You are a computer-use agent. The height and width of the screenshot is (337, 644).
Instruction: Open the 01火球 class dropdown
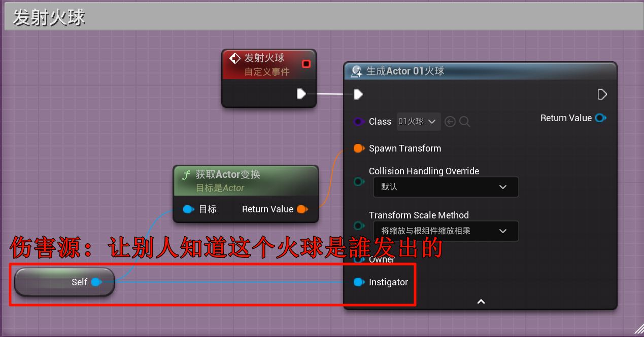click(x=419, y=122)
